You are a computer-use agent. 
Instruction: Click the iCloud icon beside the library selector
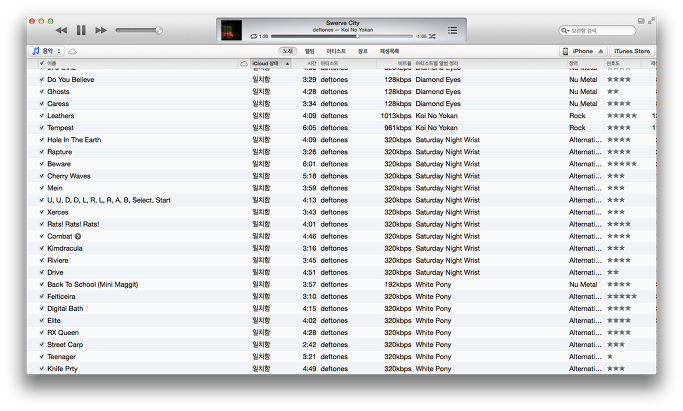73,51
